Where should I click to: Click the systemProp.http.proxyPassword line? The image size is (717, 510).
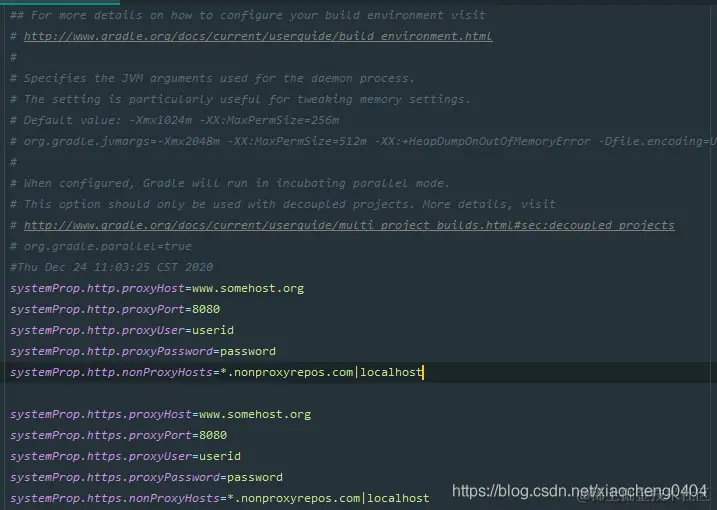(x=143, y=351)
